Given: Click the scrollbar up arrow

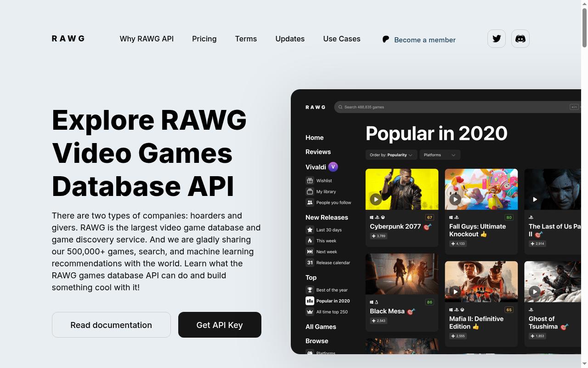Looking at the screenshot, I should pos(584,4).
